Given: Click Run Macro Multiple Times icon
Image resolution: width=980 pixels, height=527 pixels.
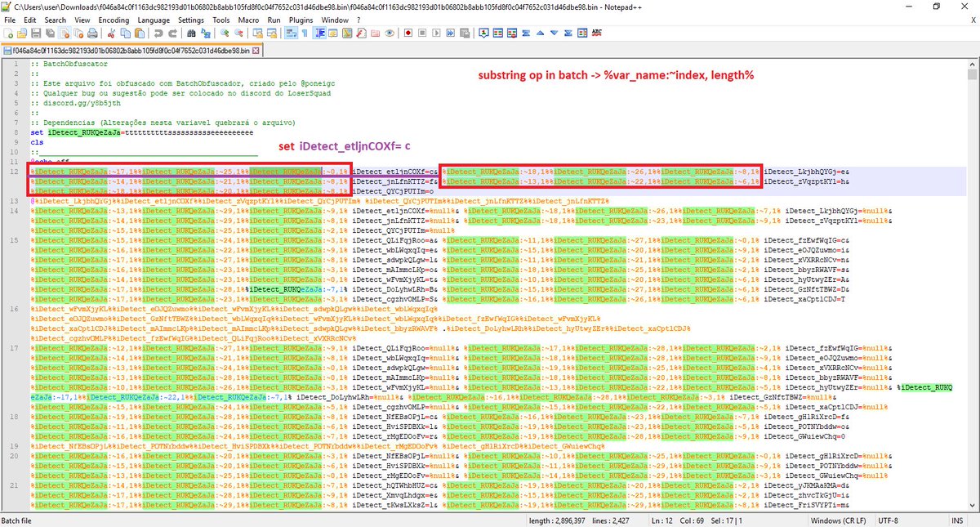Looking at the screenshot, I should coord(450,33).
